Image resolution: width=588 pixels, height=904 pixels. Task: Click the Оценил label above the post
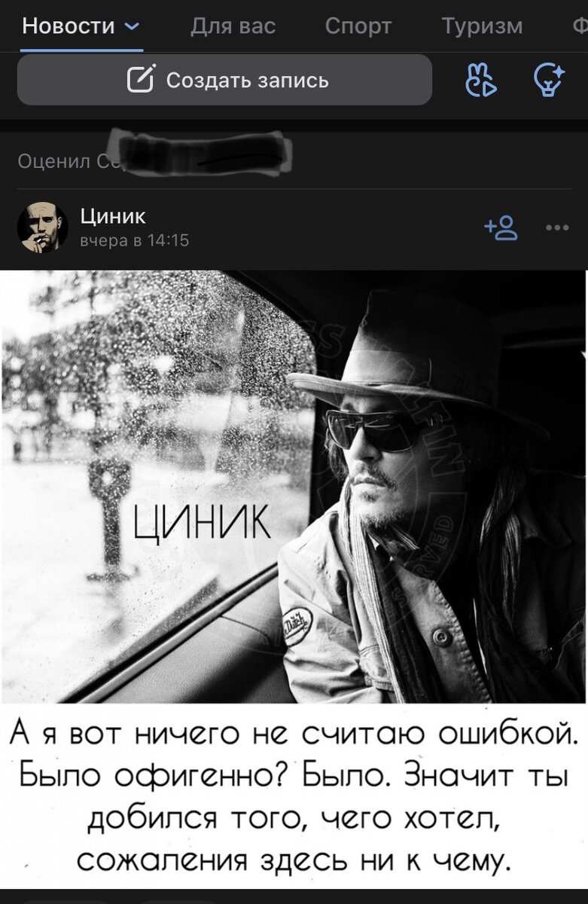53,160
